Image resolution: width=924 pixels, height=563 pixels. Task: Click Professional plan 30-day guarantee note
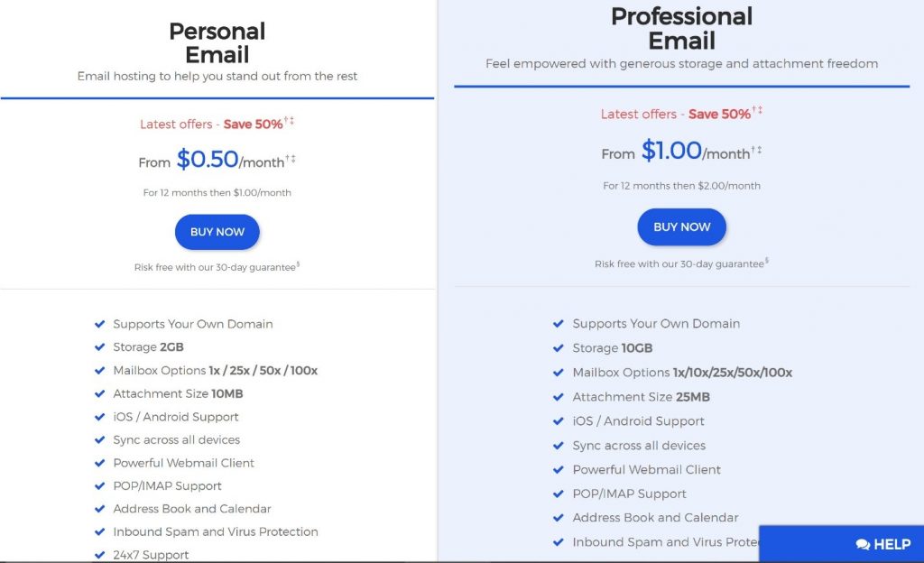point(681,263)
